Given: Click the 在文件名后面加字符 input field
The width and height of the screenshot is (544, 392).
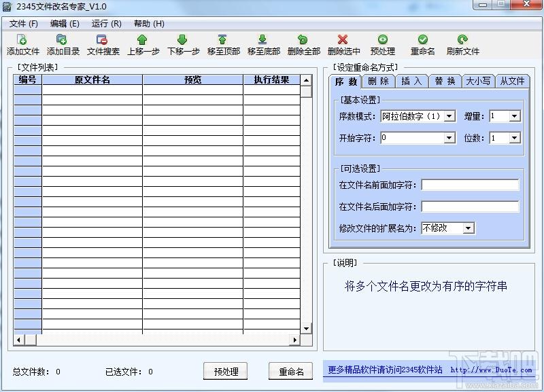Looking at the screenshot, I should [470, 207].
